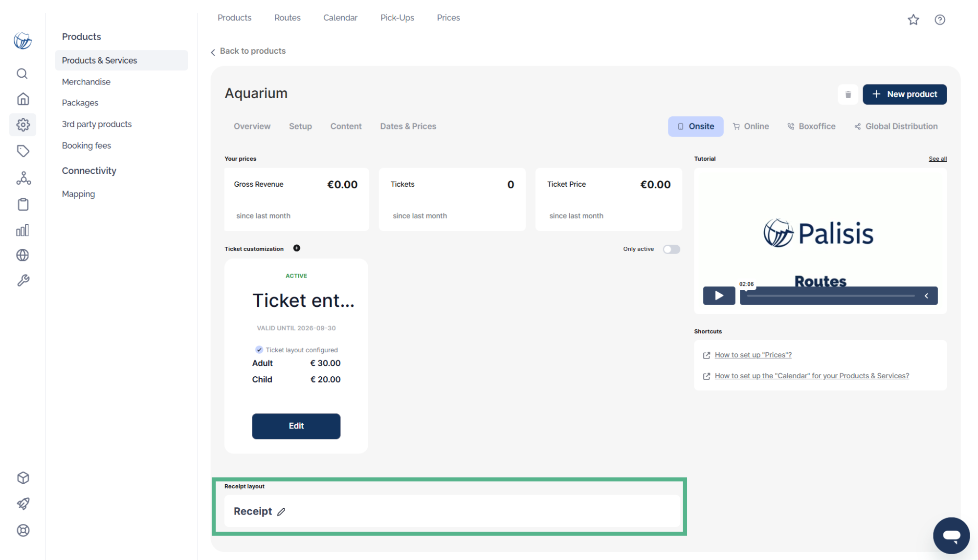Click the price tag sidebar icon
The height and width of the screenshot is (560, 978).
click(x=22, y=151)
